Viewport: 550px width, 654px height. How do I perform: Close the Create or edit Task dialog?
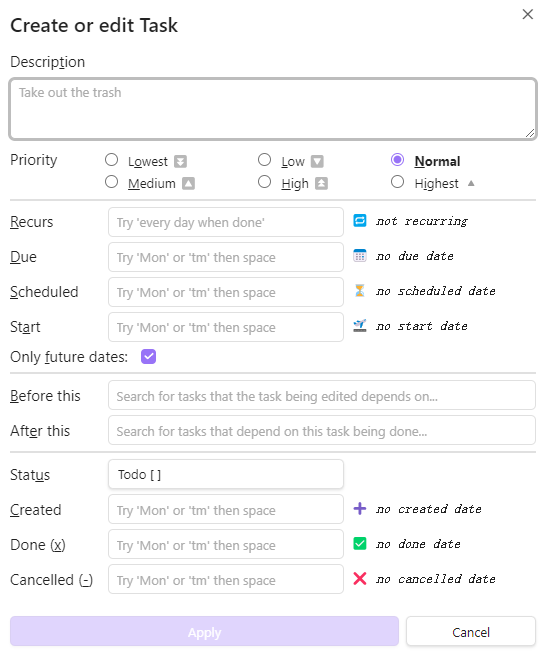point(527,14)
